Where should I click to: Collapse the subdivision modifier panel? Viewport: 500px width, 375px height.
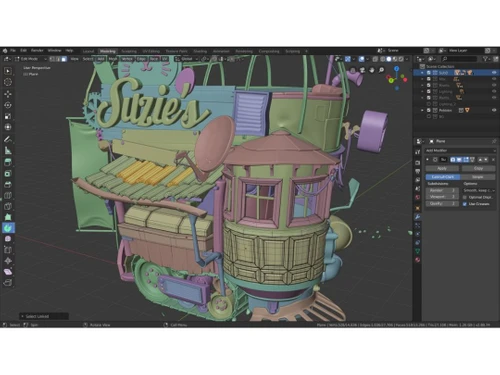[428, 160]
